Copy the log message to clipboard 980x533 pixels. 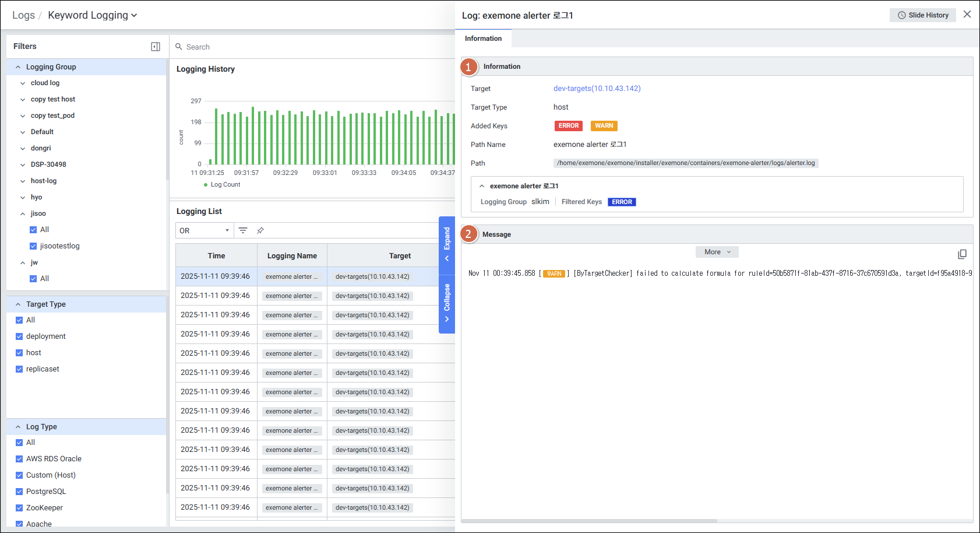pos(962,254)
